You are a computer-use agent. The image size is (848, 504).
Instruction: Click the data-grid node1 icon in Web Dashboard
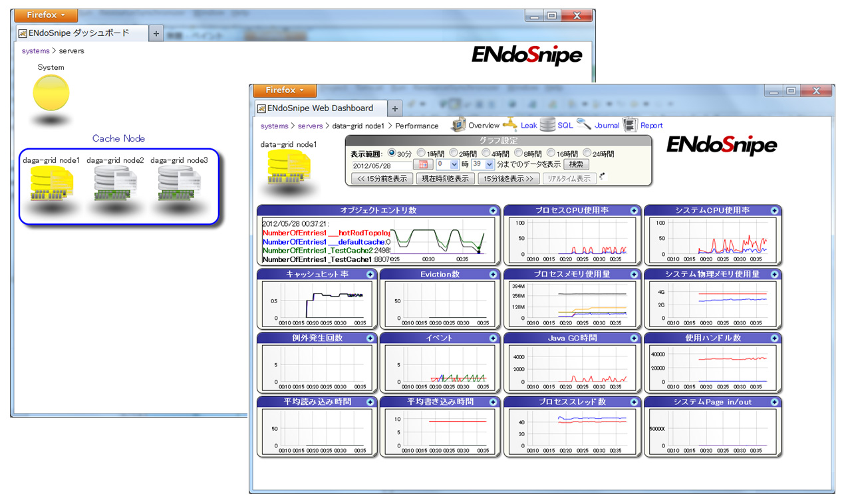[x=289, y=168]
